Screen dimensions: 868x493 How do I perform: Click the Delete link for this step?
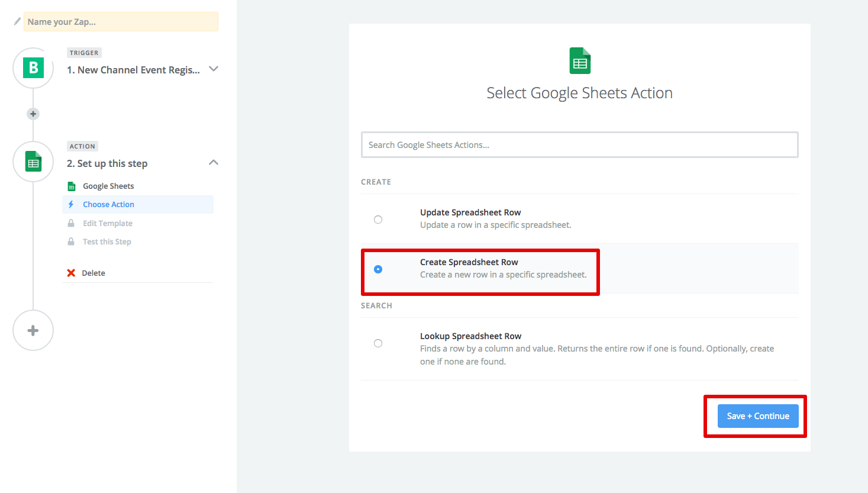[x=93, y=273]
